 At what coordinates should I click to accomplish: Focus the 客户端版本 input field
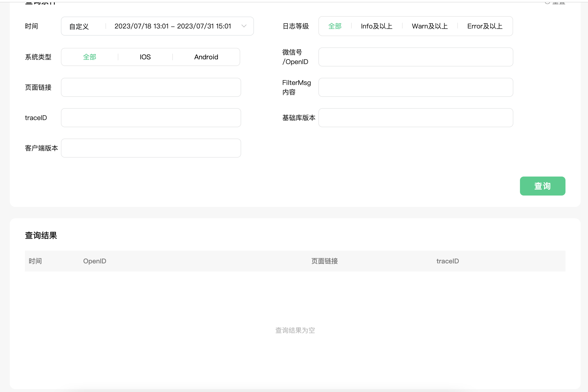point(151,148)
